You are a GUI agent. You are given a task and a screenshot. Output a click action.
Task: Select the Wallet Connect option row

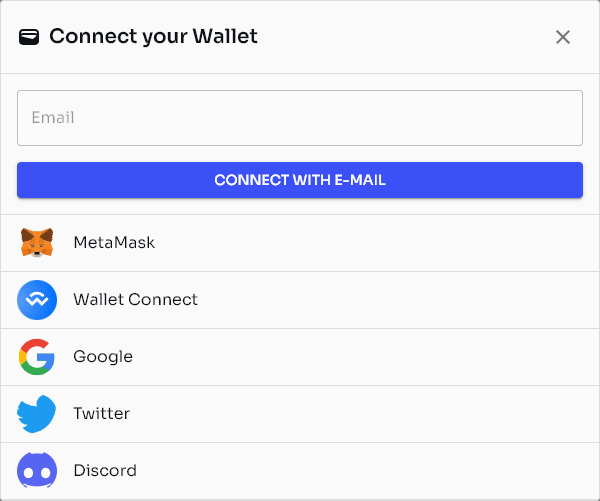pos(300,300)
